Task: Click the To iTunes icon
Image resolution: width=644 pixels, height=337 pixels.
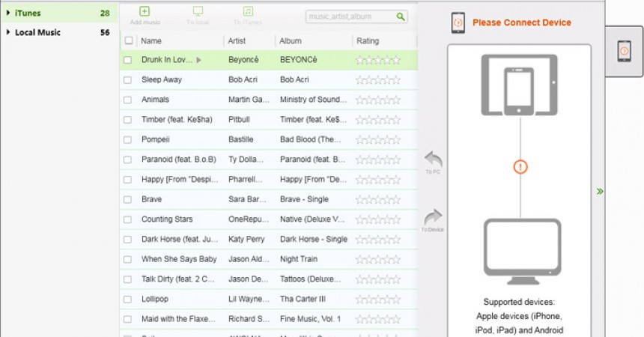Action: tap(248, 11)
